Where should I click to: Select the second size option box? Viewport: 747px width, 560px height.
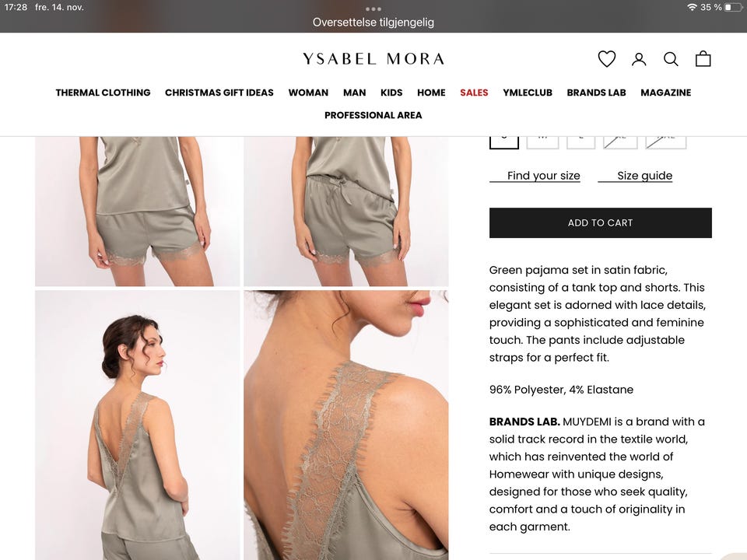[542, 142]
